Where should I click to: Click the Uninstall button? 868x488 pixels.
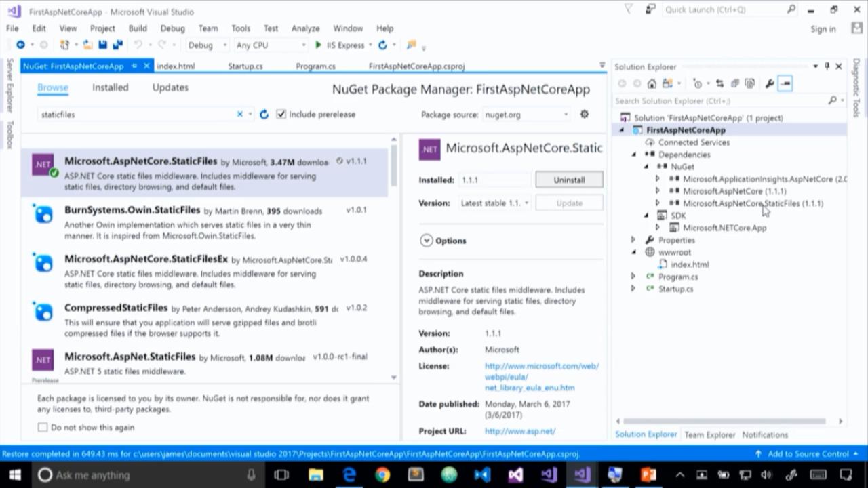(x=569, y=180)
